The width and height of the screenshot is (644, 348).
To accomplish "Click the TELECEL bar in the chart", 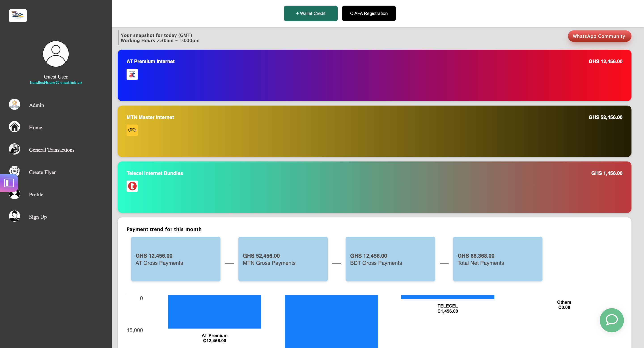I will [447, 297].
